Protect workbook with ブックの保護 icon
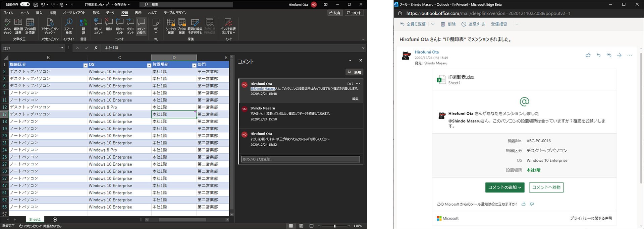 point(182,26)
